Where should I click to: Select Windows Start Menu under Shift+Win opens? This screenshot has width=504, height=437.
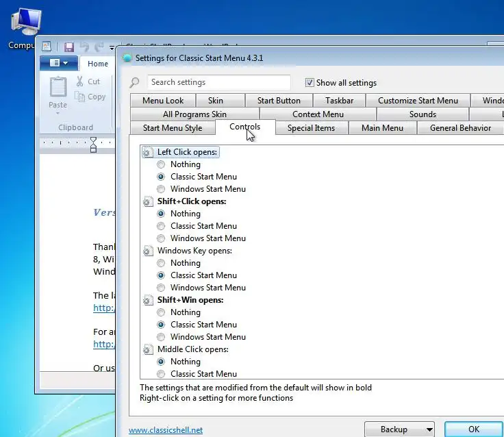pos(161,337)
